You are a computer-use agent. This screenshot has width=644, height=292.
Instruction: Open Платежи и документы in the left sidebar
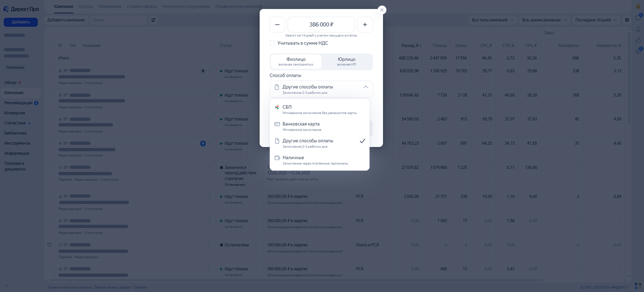15,166
